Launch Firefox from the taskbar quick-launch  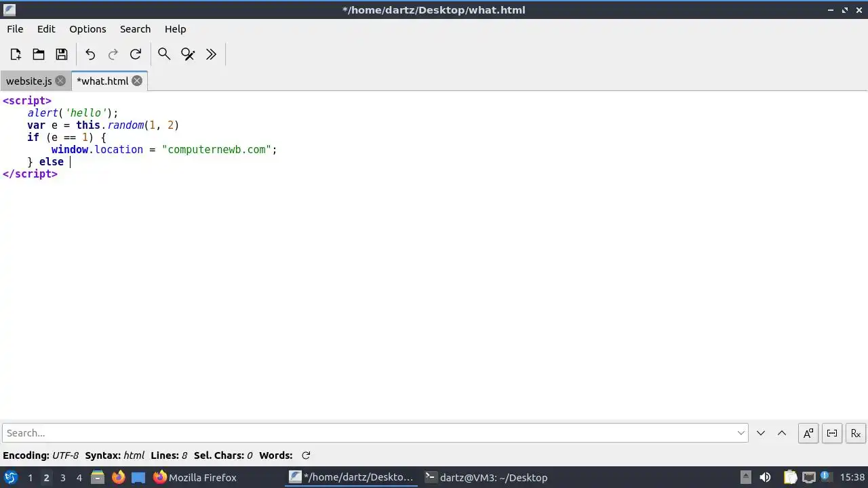click(x=118, y=477)
